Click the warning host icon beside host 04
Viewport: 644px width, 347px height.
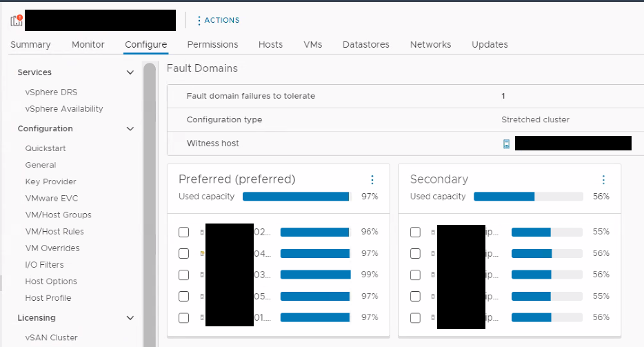tap(202, 254)
